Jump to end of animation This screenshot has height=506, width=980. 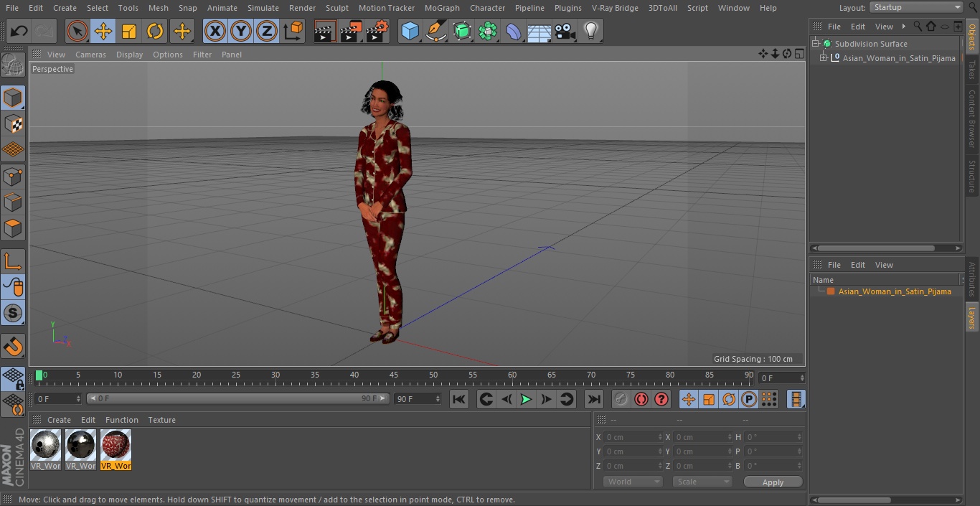(594, 399)
